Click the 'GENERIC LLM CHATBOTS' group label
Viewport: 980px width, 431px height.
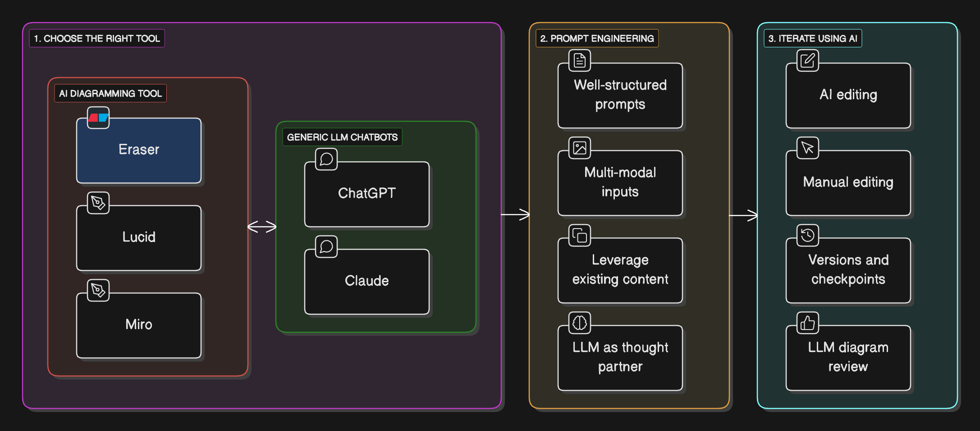coord(342,137)
